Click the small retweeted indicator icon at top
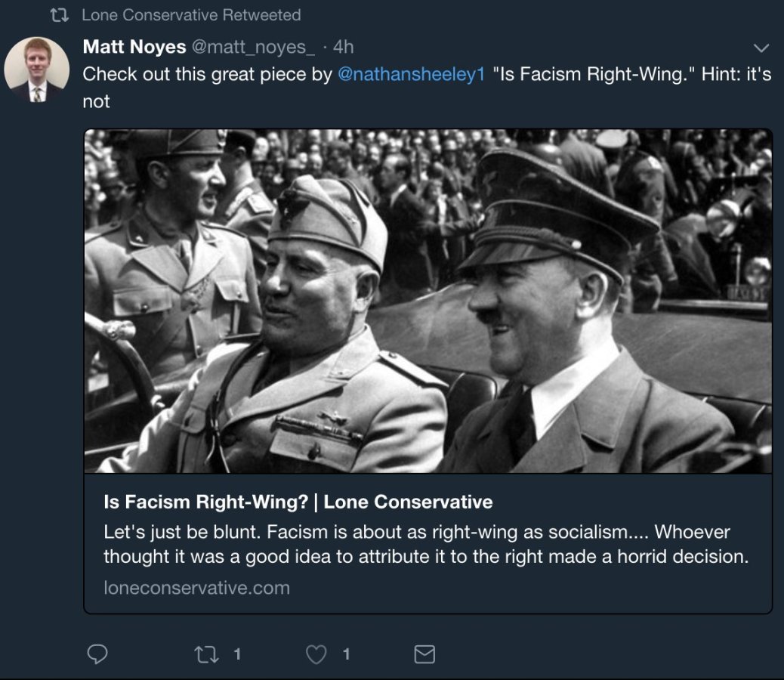Viewport: 784px width, 680px height. point(59,15)
